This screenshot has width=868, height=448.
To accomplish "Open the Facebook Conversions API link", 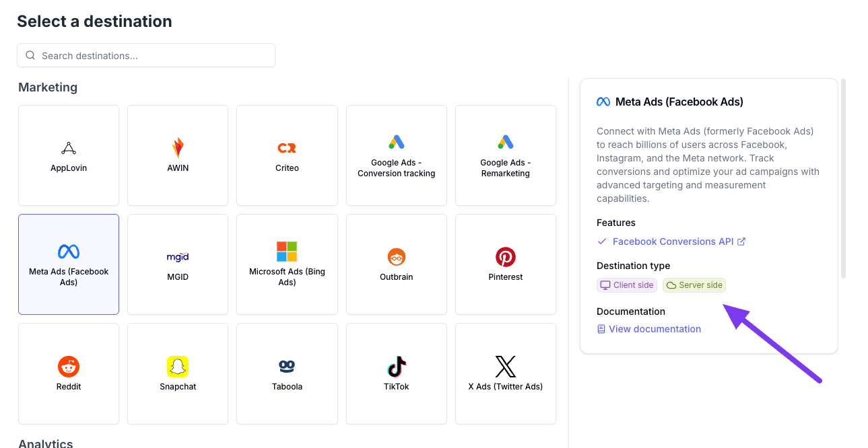I will 673,241.
